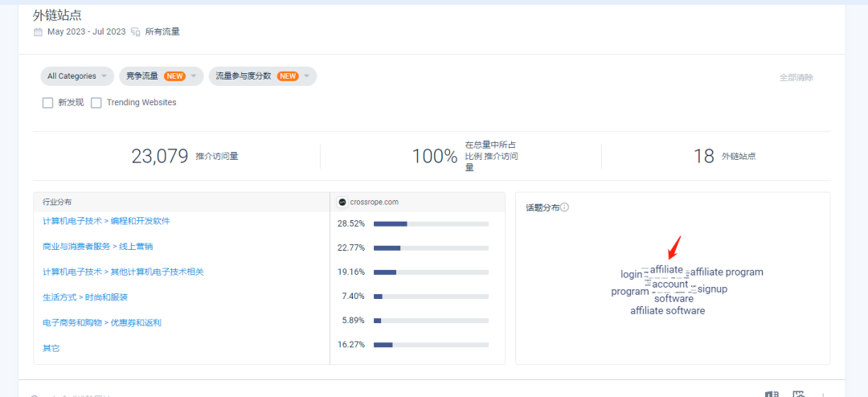Expand the 流量参与度分数 filter dropdown arrow
868x397 pixels.
[307, 76]
